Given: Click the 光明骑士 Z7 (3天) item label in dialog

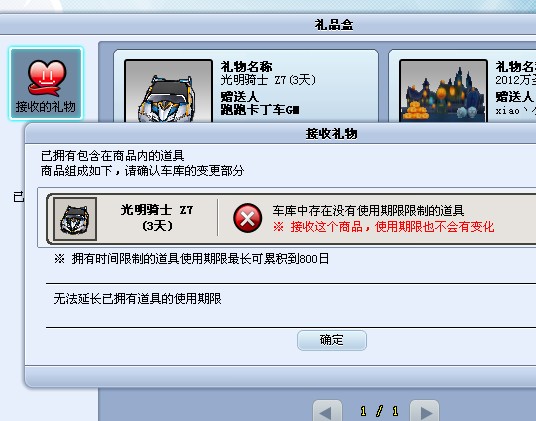Looking at the screenshot, I should tap(157, 218).
